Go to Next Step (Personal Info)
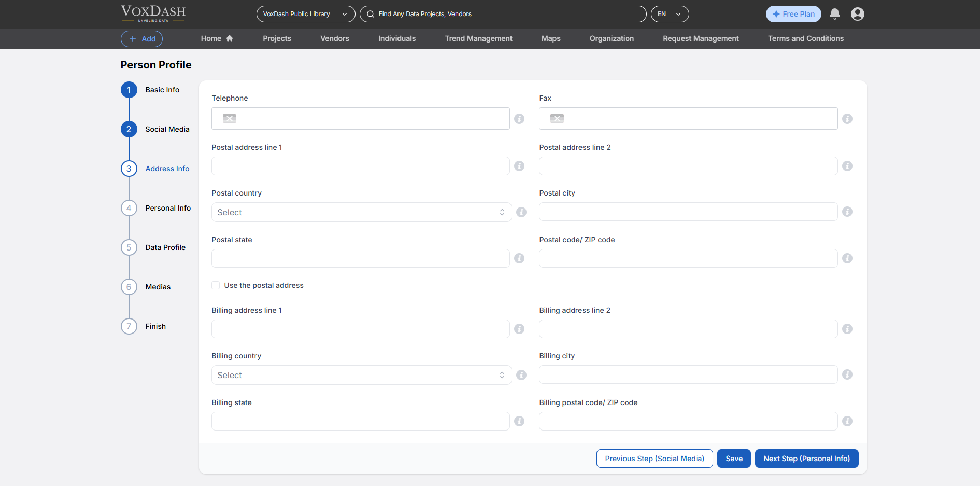Screen dimensions: 980x486 (806, 459)
